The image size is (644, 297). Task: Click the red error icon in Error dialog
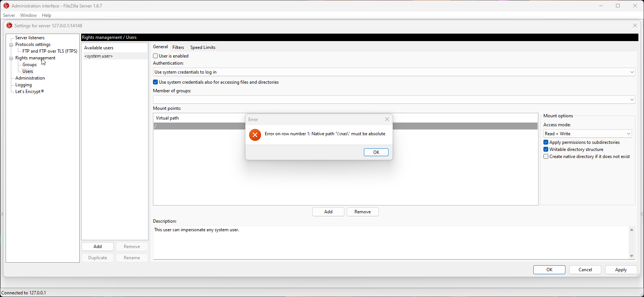coord(255,135)
